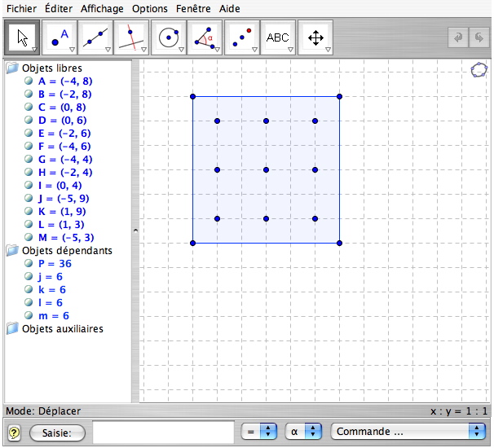Select the Line through two points tool

pyautogui.click(x=95, y=37)
